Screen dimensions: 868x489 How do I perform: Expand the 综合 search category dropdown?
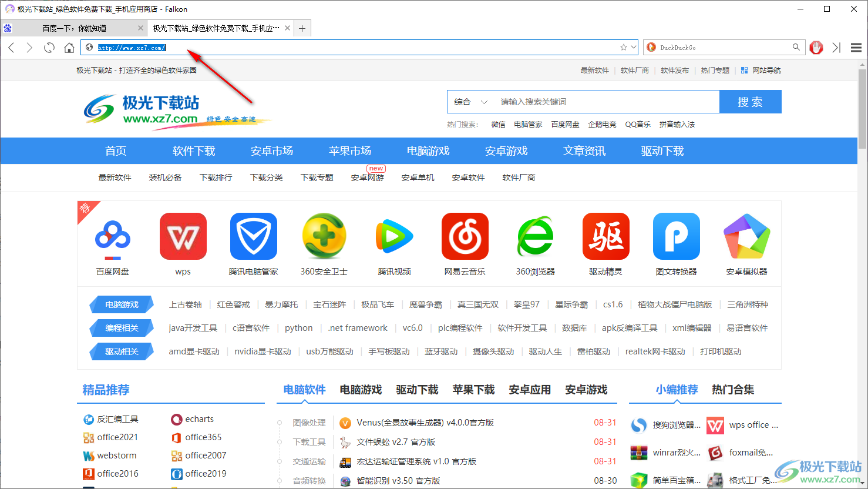click(x=470, y=102)
